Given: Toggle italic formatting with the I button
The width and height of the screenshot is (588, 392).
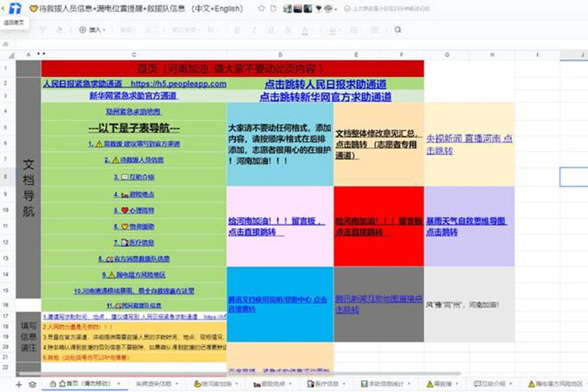Looking at the screenshot, I should coord(254,30).
